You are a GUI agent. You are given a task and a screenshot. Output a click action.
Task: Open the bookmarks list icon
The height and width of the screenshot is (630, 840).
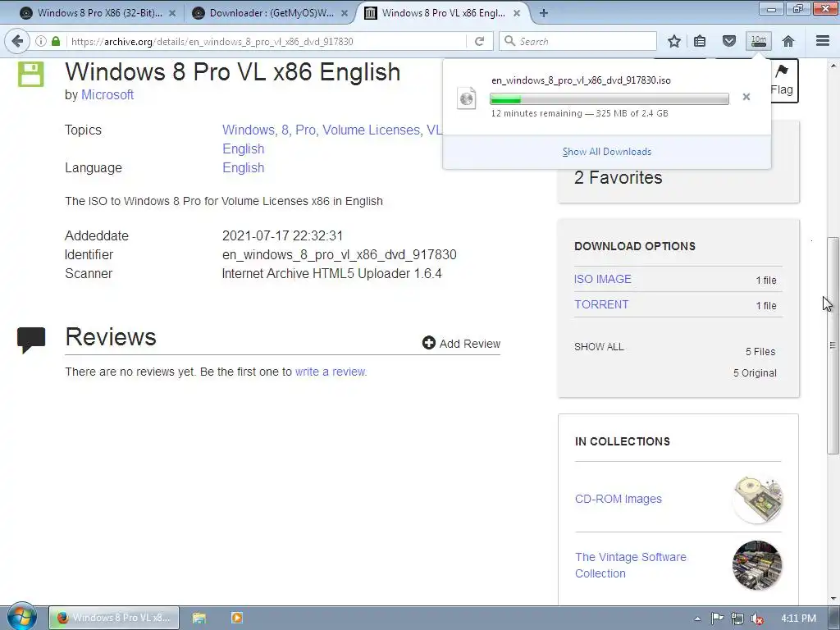[x=700, y=41]
